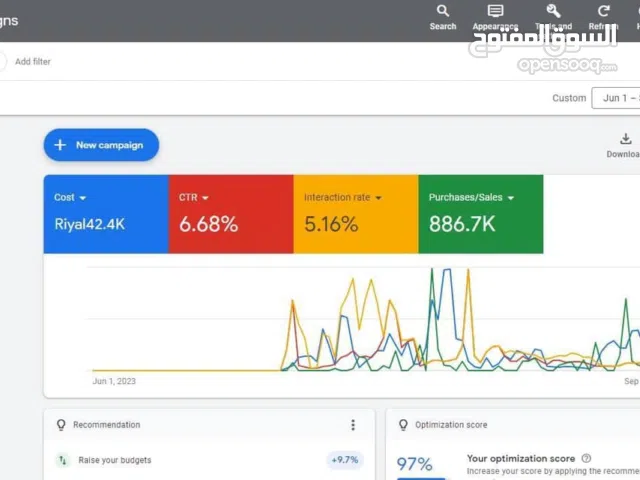Select the red CTR scorecard
This screenshot has height=480, width=640.
pyautogui.click(x=231, y=214)
